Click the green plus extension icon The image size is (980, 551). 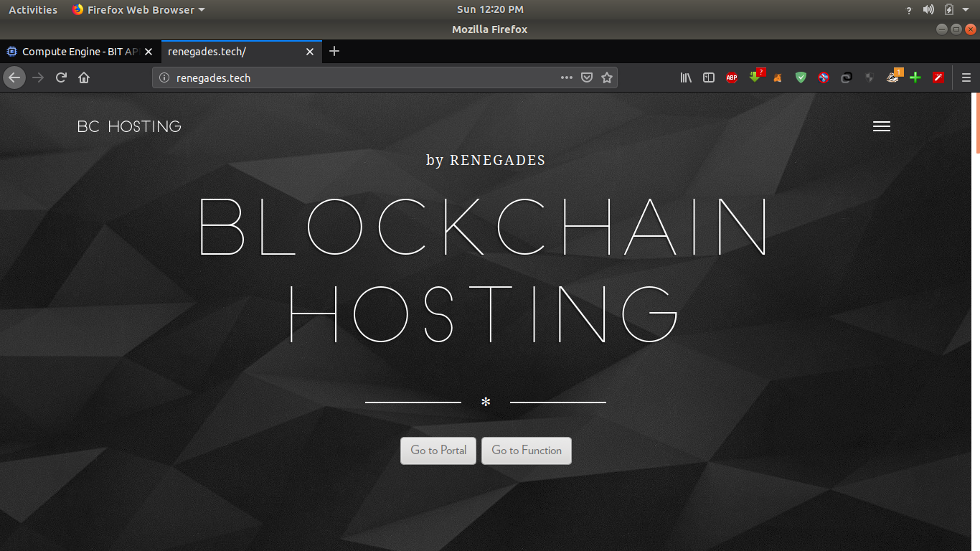[x=915, y=77]
